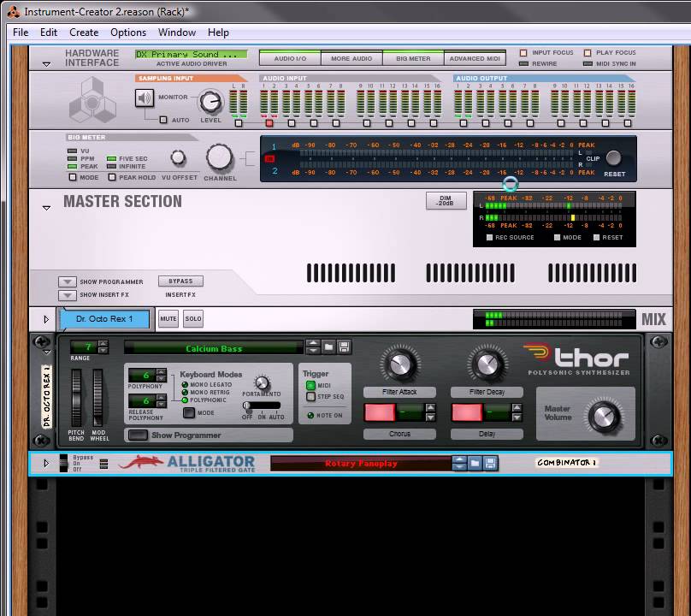Click the Calcium Bass patch name display
Viewport: 691px width, 616px height.
213,348
